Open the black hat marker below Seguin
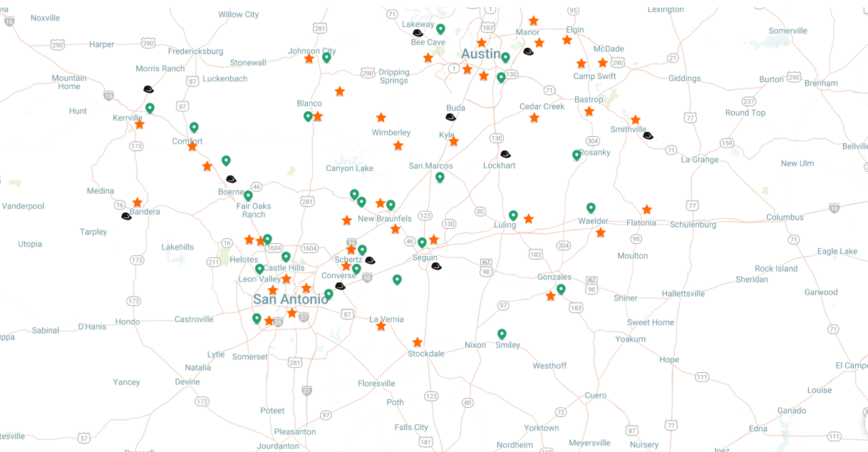The height and width of the screenshot is (452, 868). [x=436, y=266]
